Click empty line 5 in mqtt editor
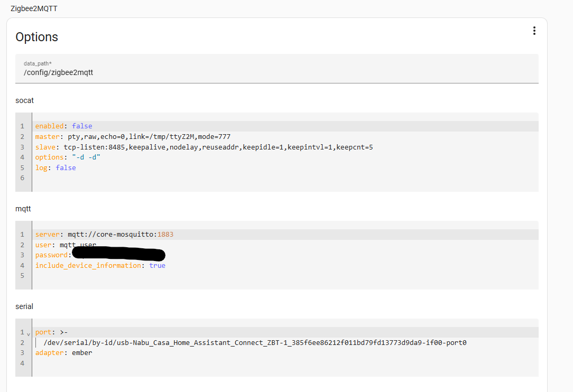 [285, 276]
